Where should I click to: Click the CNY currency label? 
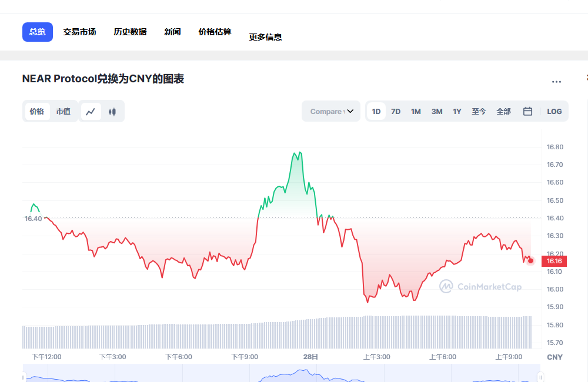[x=554, y=357]
